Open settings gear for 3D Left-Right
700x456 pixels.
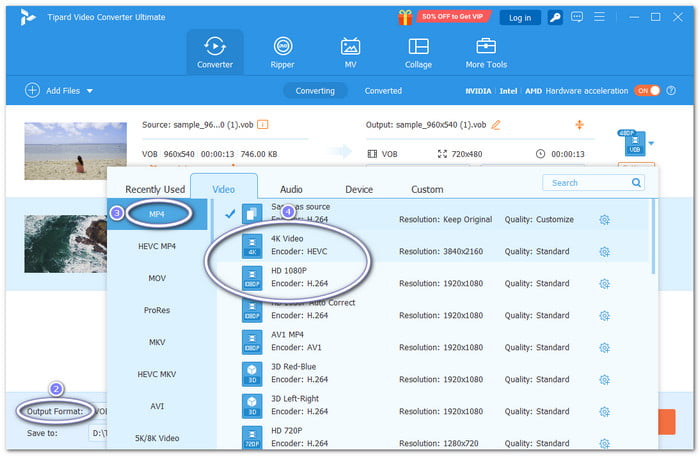[x=604, y=411]
